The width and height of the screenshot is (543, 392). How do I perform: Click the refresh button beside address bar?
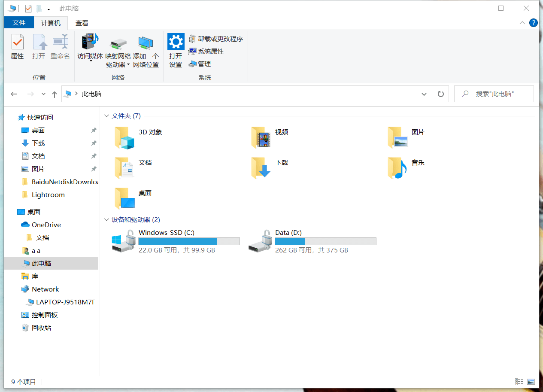(x=440, y=94)
